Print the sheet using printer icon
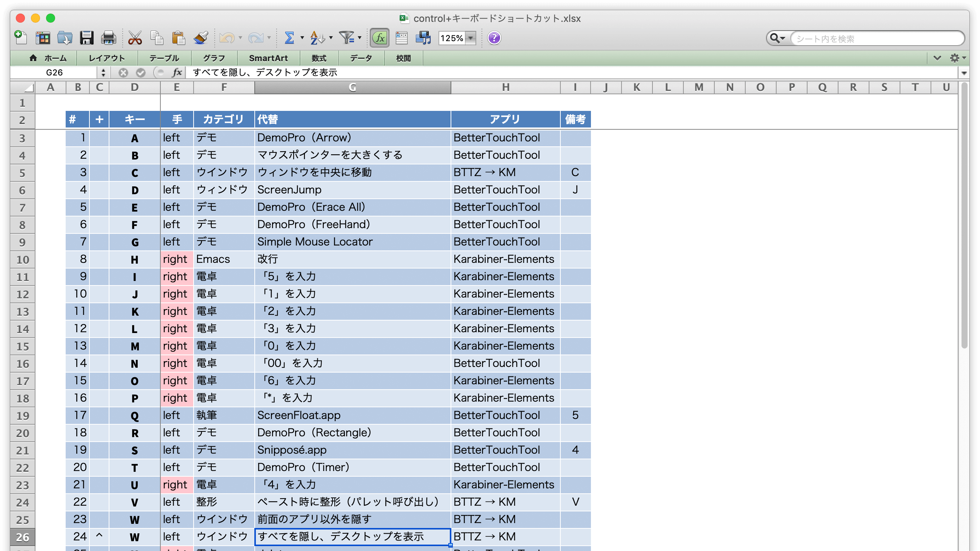The width and height of the screenshot is (980, 551). click(108, 38)
